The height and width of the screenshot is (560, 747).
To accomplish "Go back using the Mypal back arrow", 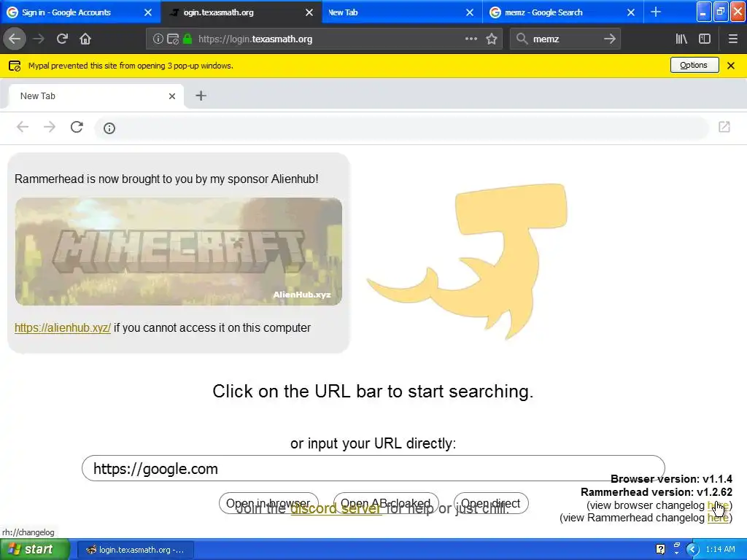I will tap(15, 39).
